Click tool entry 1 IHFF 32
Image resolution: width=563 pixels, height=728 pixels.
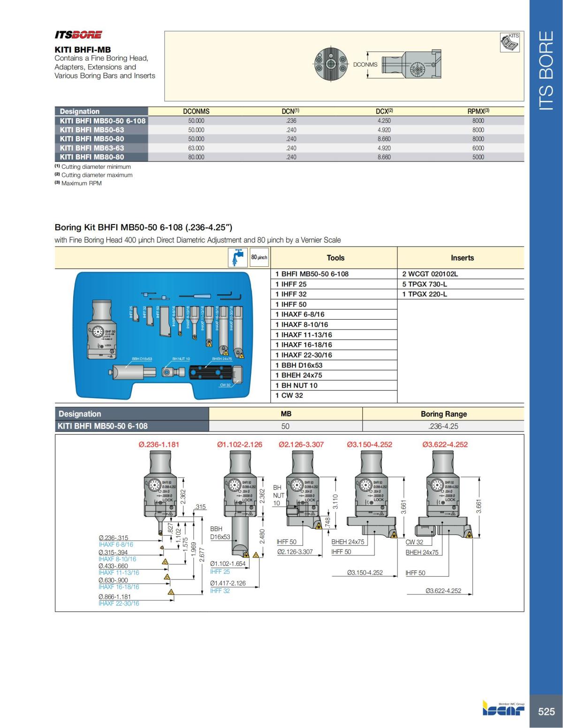(291, 294)
